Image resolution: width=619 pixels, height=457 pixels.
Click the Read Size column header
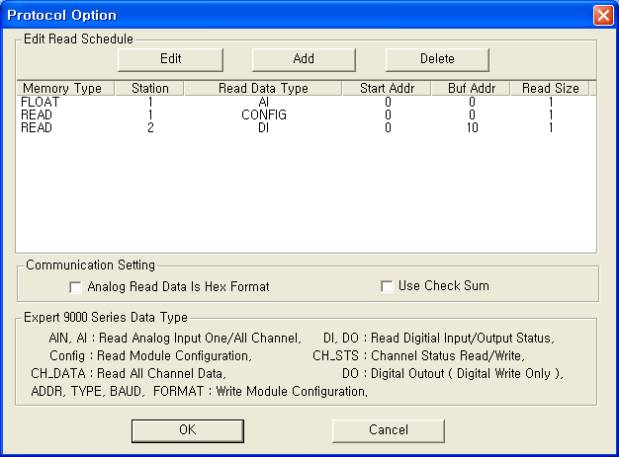[550, 89]
